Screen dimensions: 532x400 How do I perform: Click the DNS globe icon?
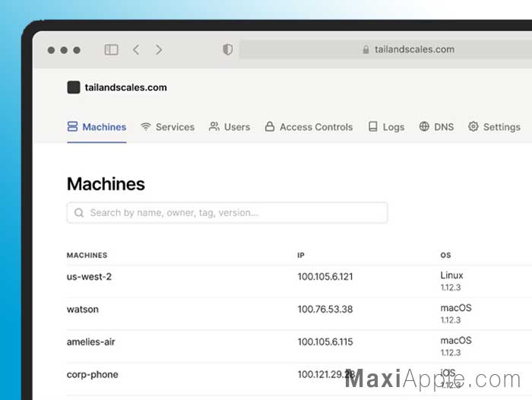click(x=424, y=126)
